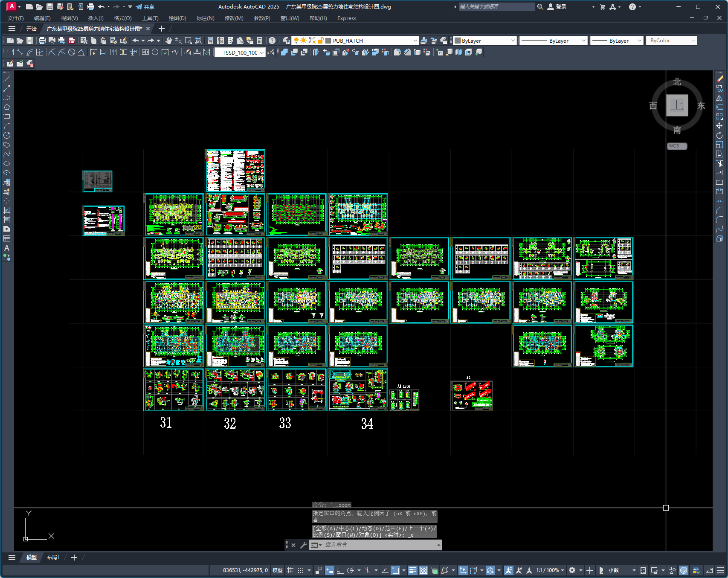Open the 标注(N) menu
The image size is (728, 578).
pos(205,18)
